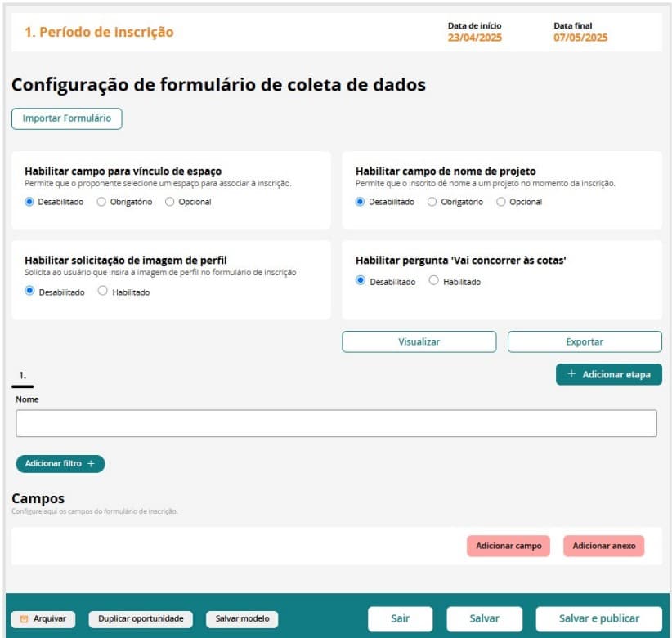Open the step 1 tab
The image size is (672, 638).
pyautogui.click(x=22, y=377)
